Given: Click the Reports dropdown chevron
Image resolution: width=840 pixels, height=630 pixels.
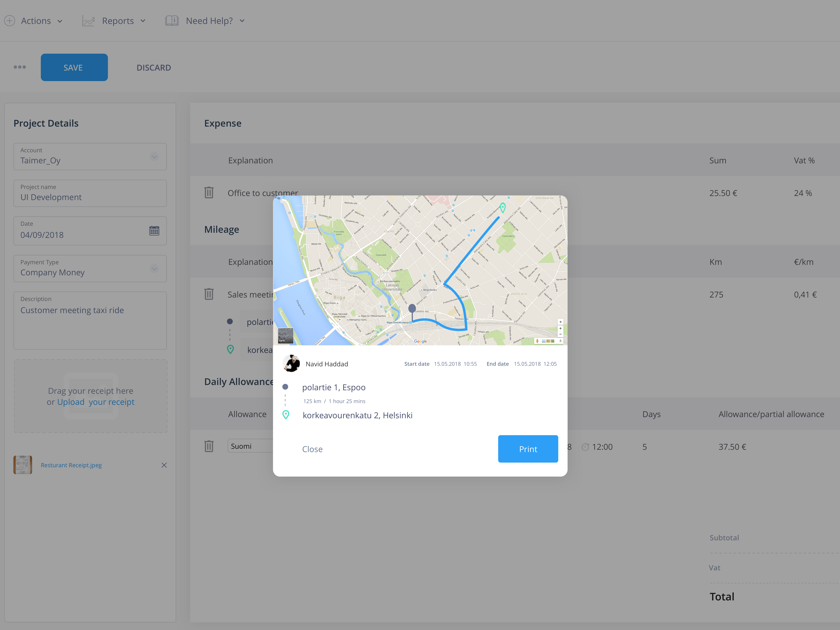Looking at the screenshot, I should point(143,21).
